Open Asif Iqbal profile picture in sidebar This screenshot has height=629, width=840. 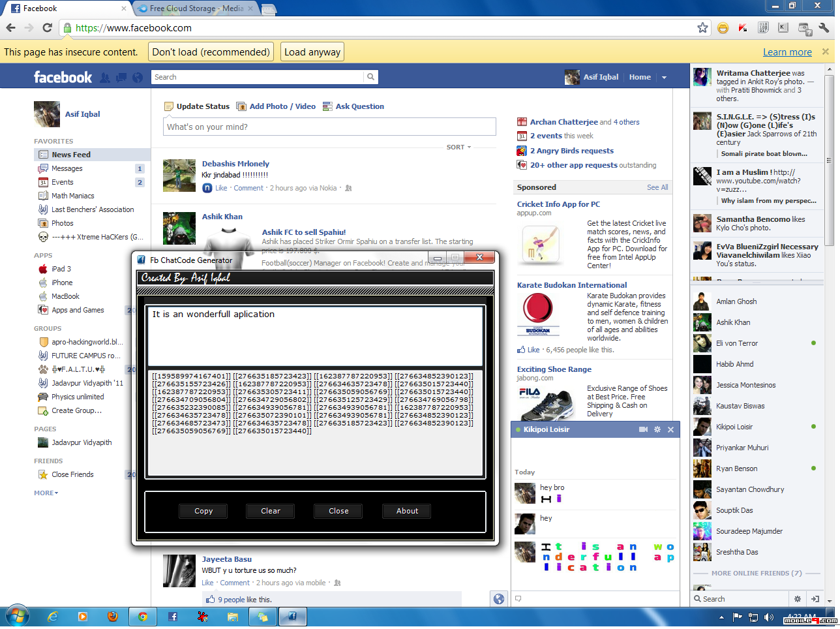pos(47,114)
